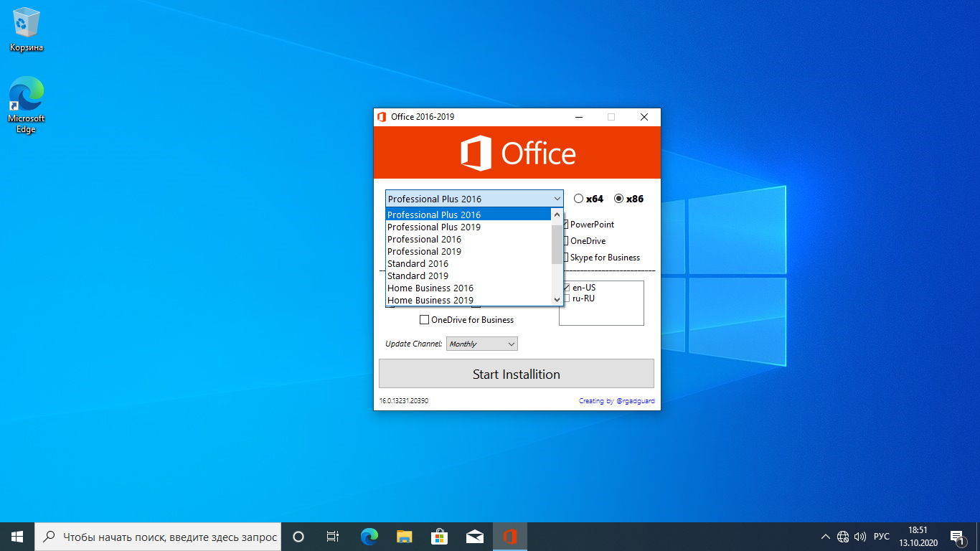This screenshot has width=980, height=551.
Task: Open Microsoft Store from the taskbar
Action: pos(439,536)
